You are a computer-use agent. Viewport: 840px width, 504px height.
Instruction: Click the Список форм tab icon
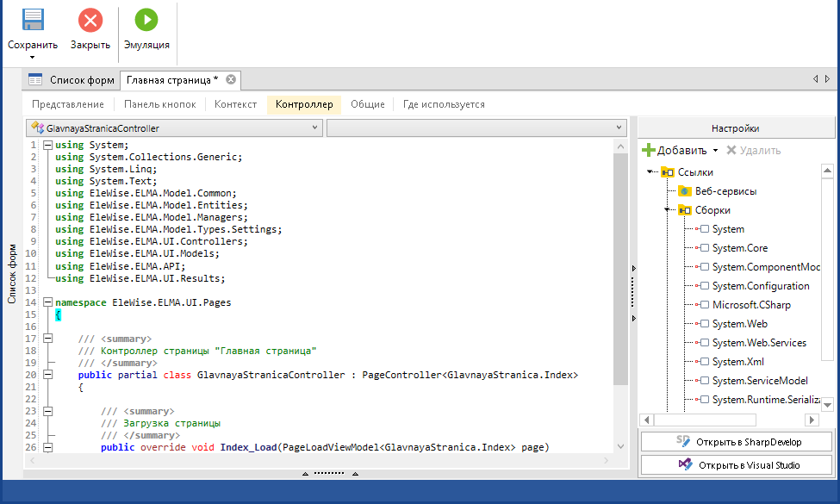[35, 80]
